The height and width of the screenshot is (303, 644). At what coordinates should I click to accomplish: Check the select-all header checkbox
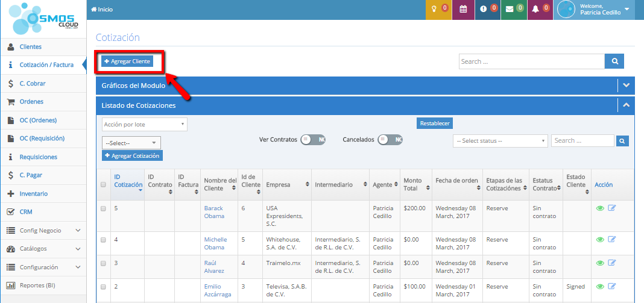103,185
